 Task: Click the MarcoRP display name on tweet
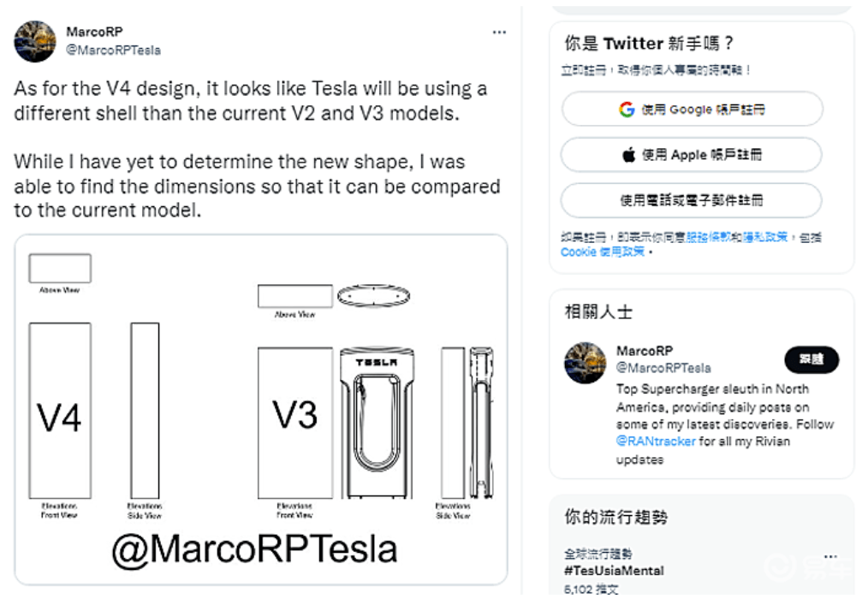click(x=94, y=33)
